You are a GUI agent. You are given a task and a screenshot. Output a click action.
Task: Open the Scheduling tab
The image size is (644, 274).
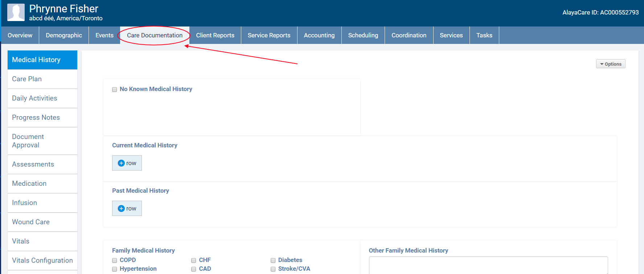tap(363, 35)
